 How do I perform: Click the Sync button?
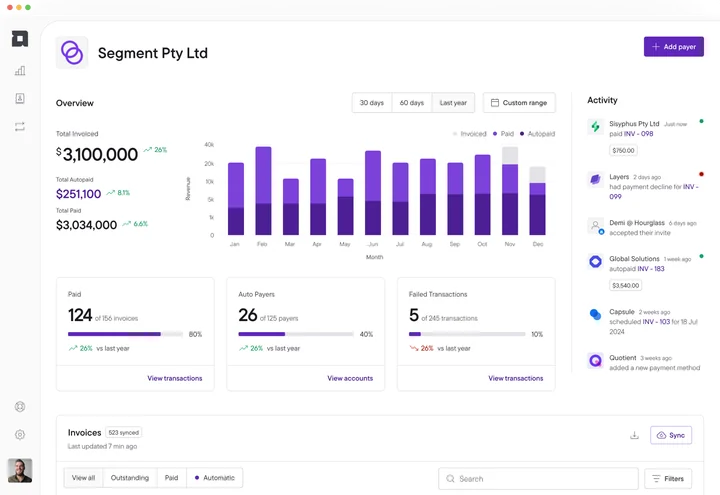(671, 435)
